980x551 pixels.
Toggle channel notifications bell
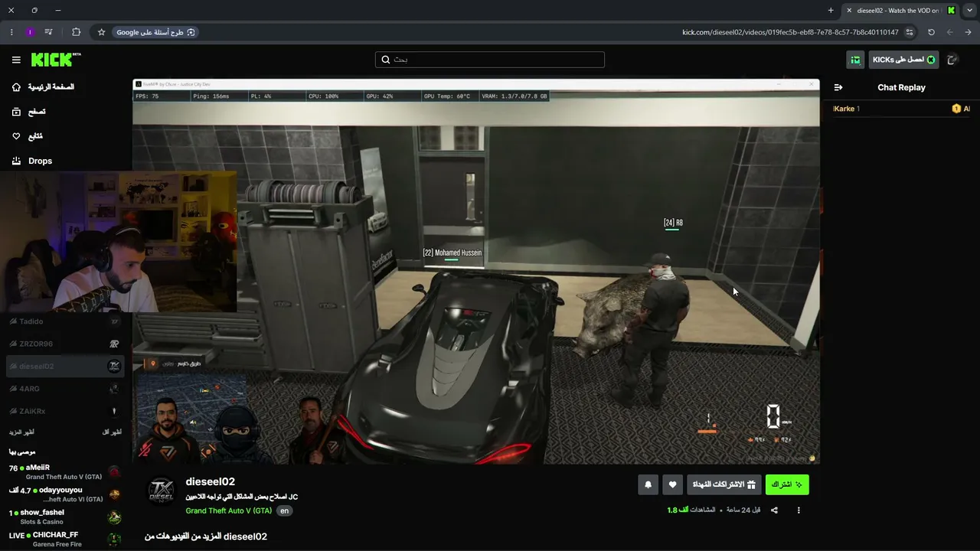(648, 484)
